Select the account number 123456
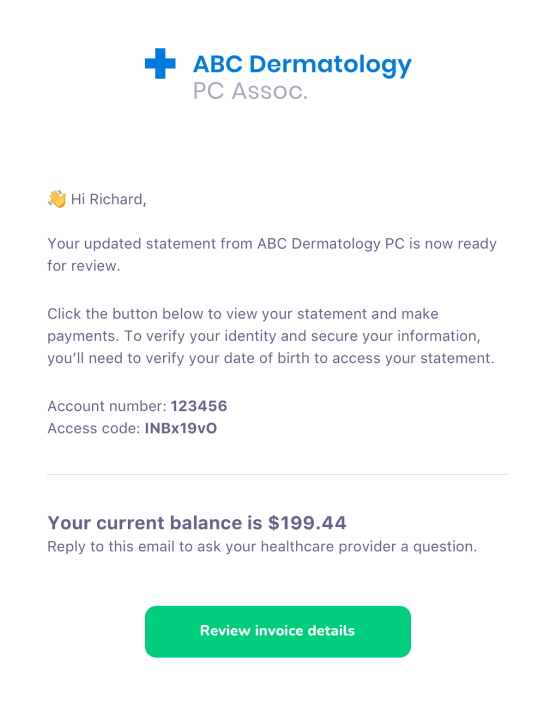 [x=199, y=406]
